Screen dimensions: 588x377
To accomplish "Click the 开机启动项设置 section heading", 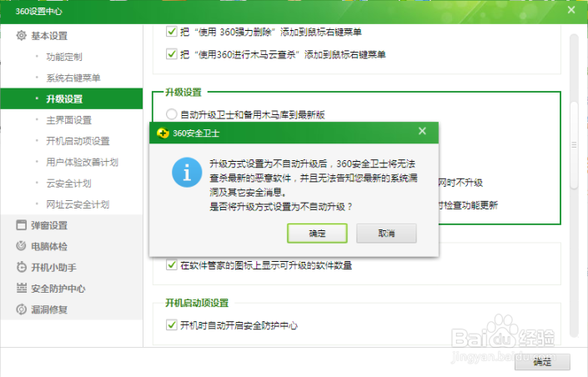I will (197, 303).
